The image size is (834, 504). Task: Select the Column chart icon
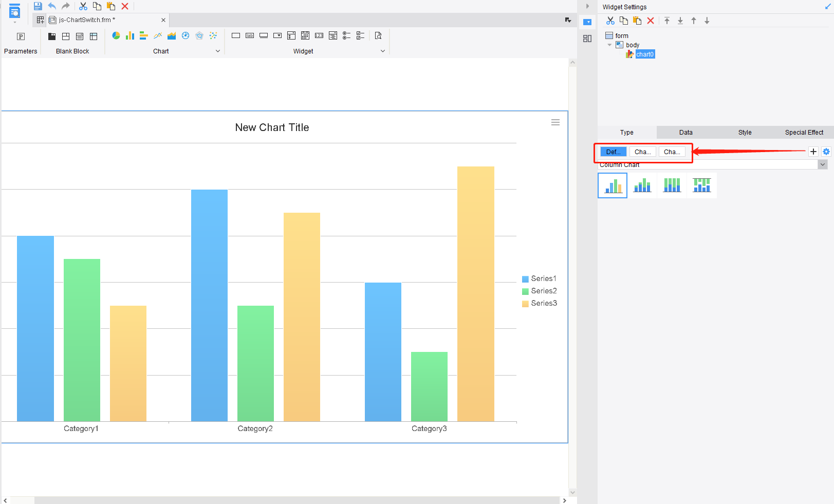(129, 35)
